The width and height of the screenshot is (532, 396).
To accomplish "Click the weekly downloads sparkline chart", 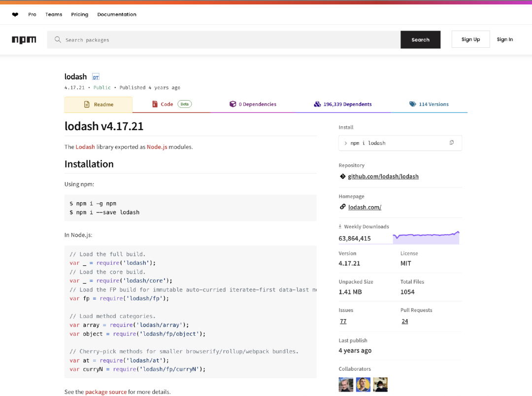I will click(x=426, y=237).
